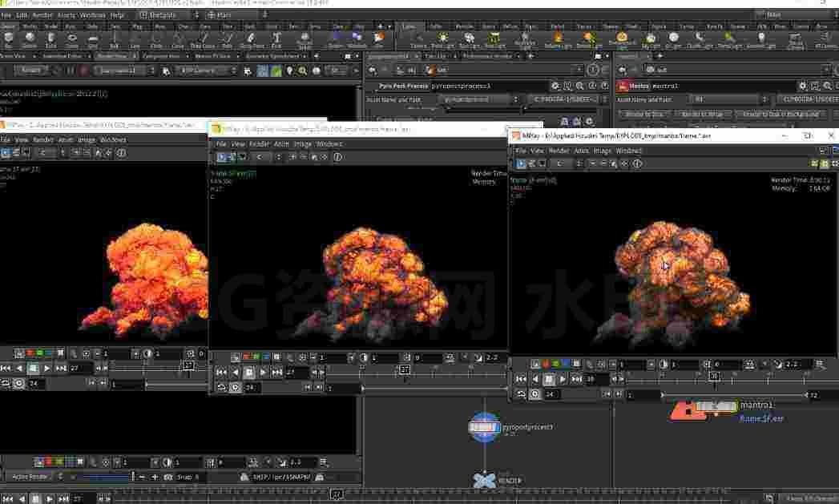Viewport: 839px width, 504px height.
Task: Open the Image menu in frontmost MPlay
Action: pyautogui.click(x=602, y=151)
